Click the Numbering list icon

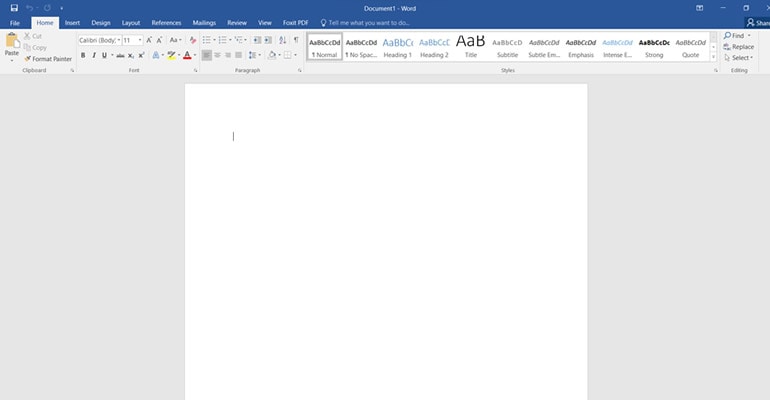point(222,40)
